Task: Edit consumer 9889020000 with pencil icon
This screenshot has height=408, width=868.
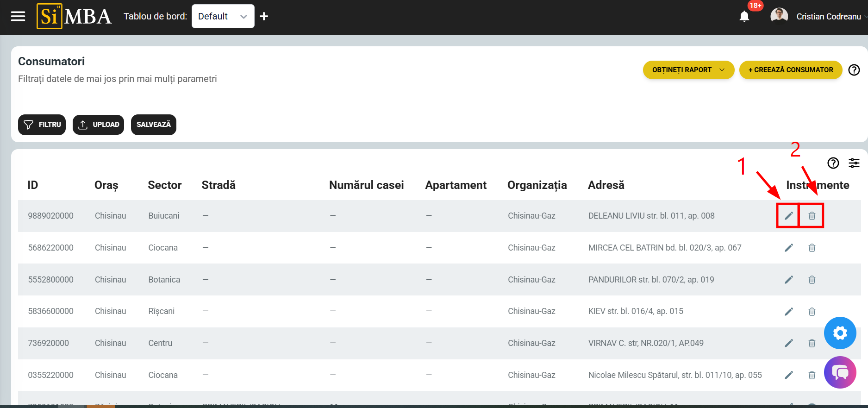Action: pos(788,216)
